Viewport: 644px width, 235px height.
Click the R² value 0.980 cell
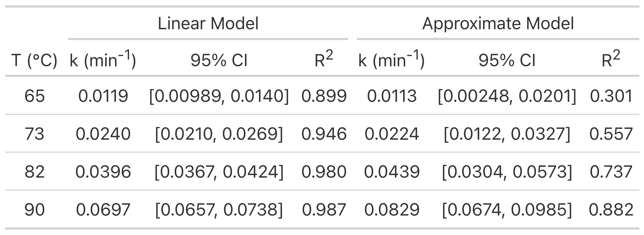324,172
